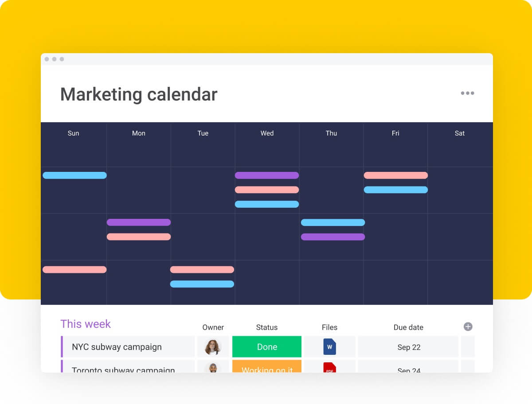Click the purple group color bar
532x404 pixels.
point(62,346)
